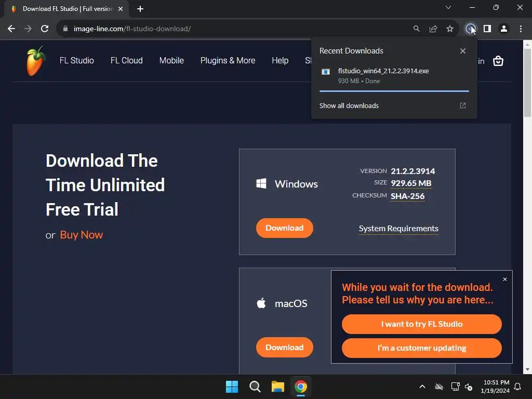
Task: Show hidden system tray icons
Action: [422, 387]
